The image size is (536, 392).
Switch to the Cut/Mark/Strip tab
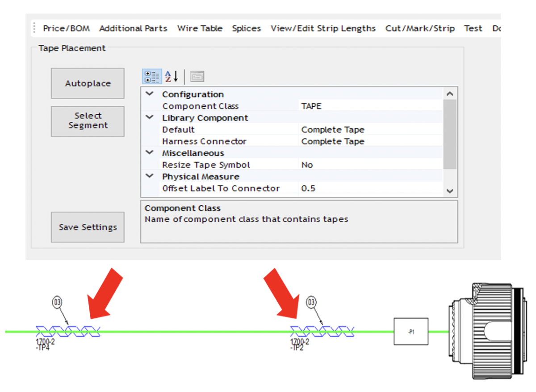(x=420, y=28)
